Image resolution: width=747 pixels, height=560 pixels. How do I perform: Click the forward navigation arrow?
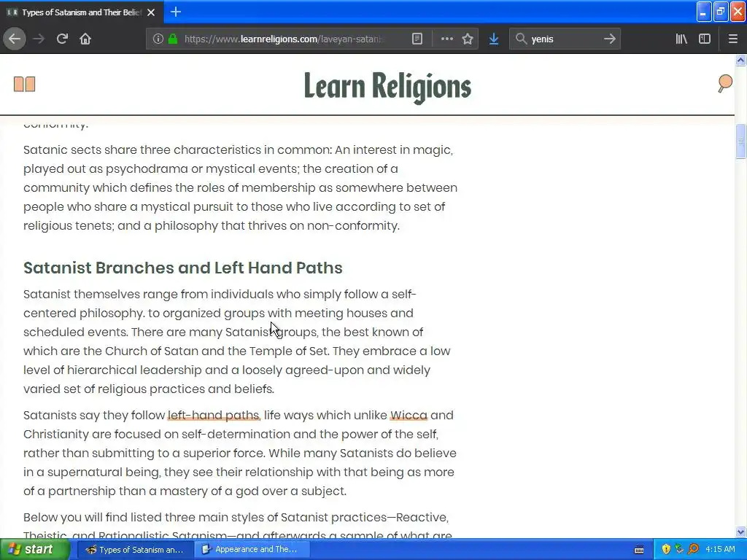[39, 39]
